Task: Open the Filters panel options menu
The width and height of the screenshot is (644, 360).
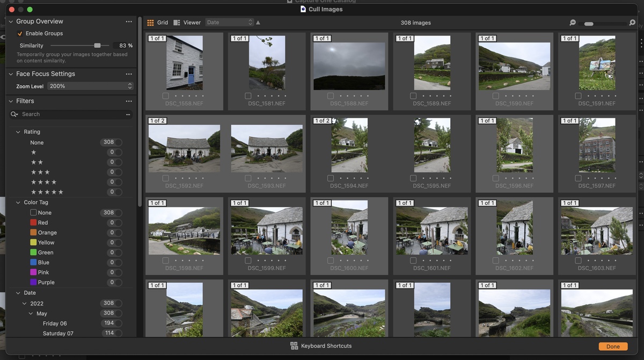Action: 129,100
